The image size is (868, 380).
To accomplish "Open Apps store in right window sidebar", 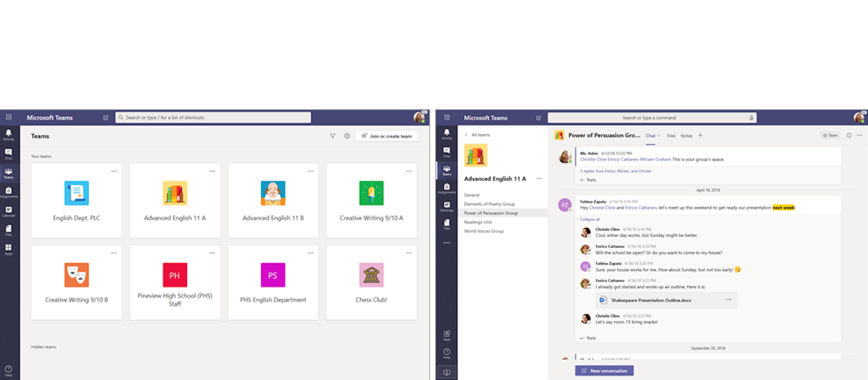I will pos(446,335).
